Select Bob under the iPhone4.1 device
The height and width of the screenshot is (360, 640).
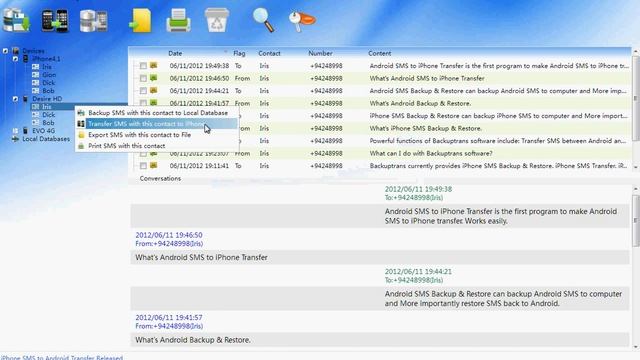pos(48,91)
